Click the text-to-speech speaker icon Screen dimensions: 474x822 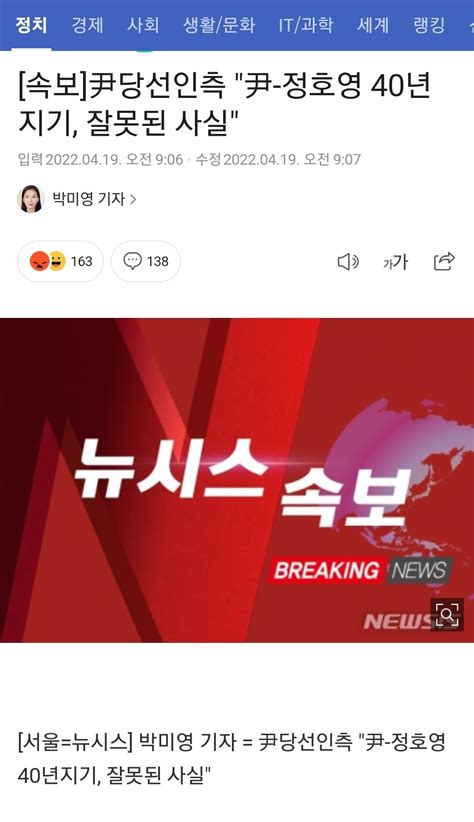coord(348,261)
